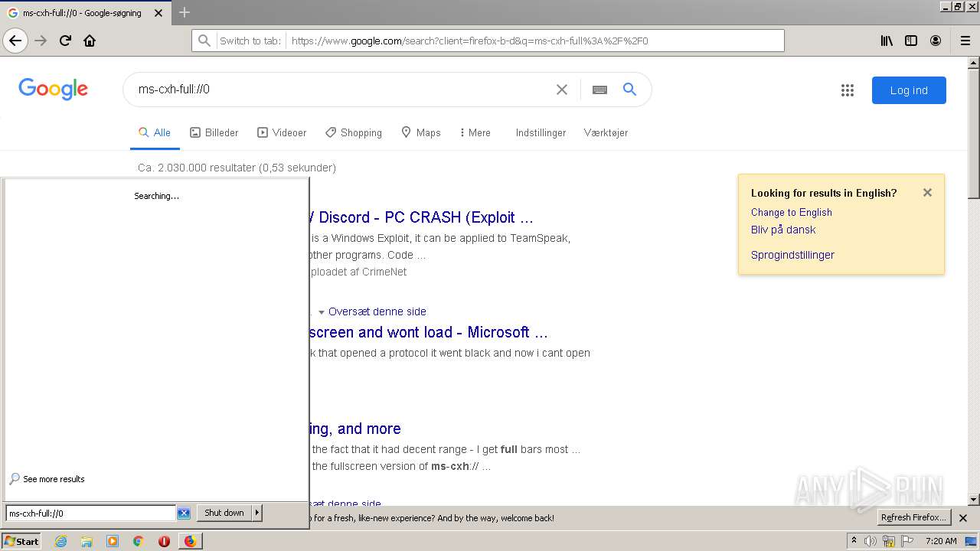Go back with Firefox back arrow
Image resolution: width=980 pixels, height=551 pixels.
tap(15, 41)
